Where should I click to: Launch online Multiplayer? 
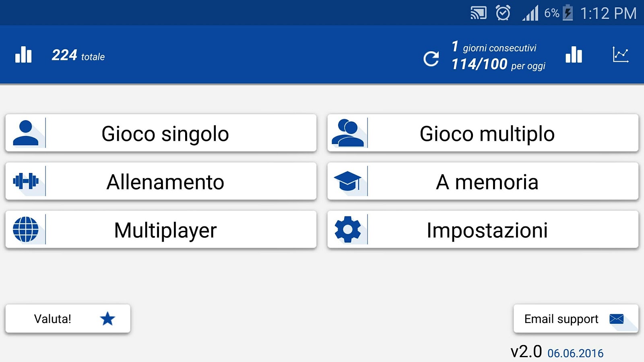coord(161,229)
